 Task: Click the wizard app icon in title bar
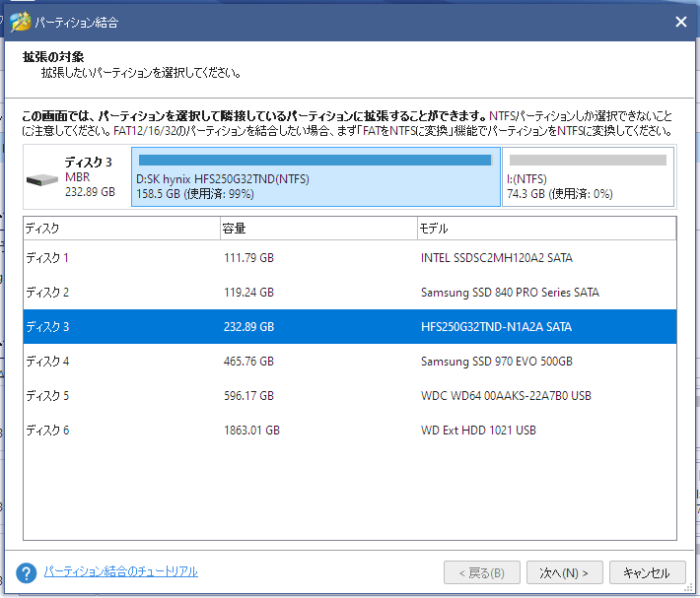[x=20, y=22]
